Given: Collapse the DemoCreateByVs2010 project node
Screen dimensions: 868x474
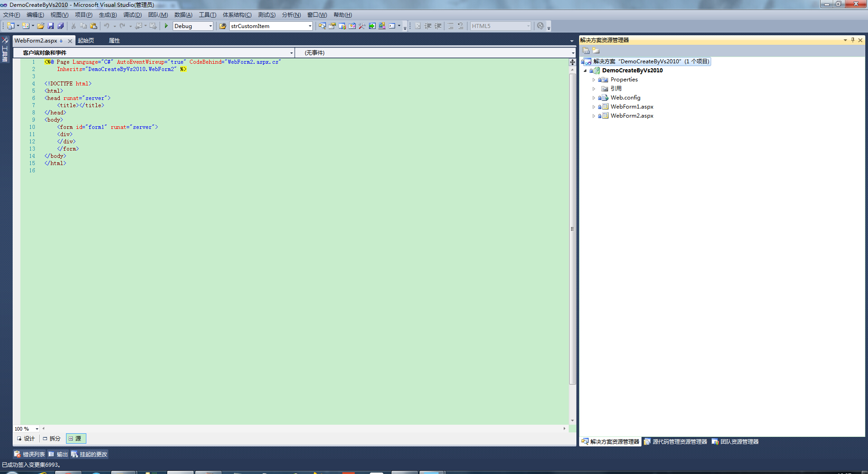Looking at the screenshot, I should [585, 71].
